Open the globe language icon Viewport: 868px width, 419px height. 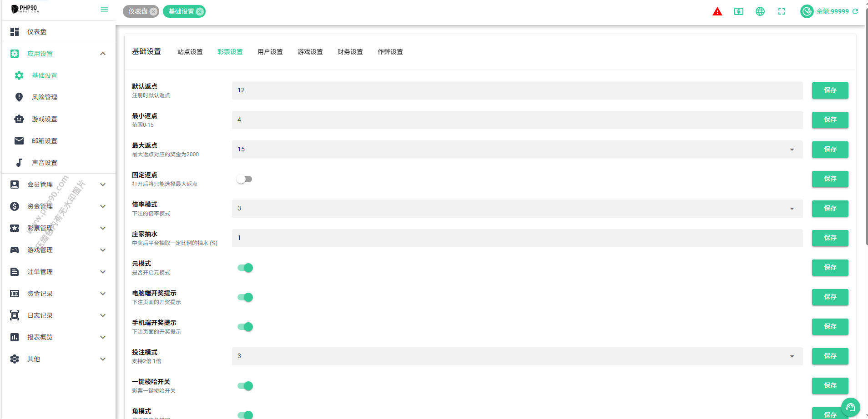click(760, 12)
